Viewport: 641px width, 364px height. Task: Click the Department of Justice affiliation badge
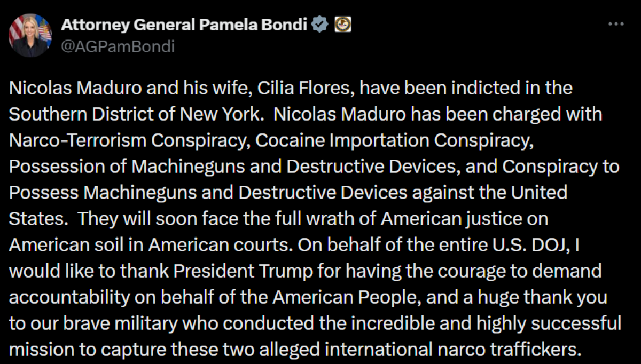pyautogui.click(x=342, y=24)
